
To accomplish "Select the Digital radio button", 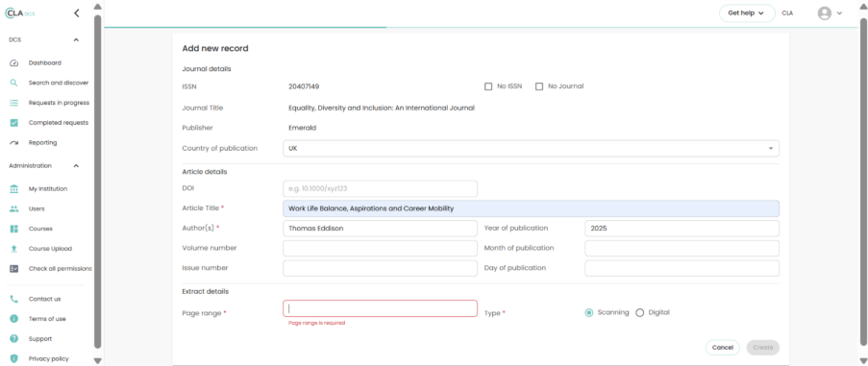I will 640,312.
